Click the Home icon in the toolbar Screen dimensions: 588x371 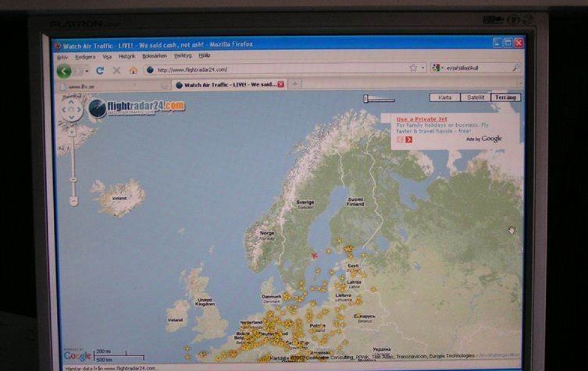click(133, 70)
